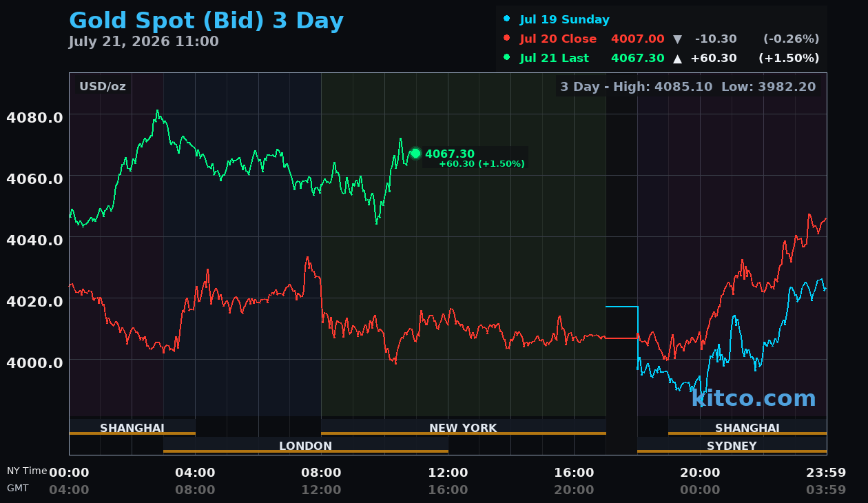Image resolution: width=868 pixels, height=503 pixels.
Task: Click the 4067.30 price tag on the chart
Action: [450, 154]
